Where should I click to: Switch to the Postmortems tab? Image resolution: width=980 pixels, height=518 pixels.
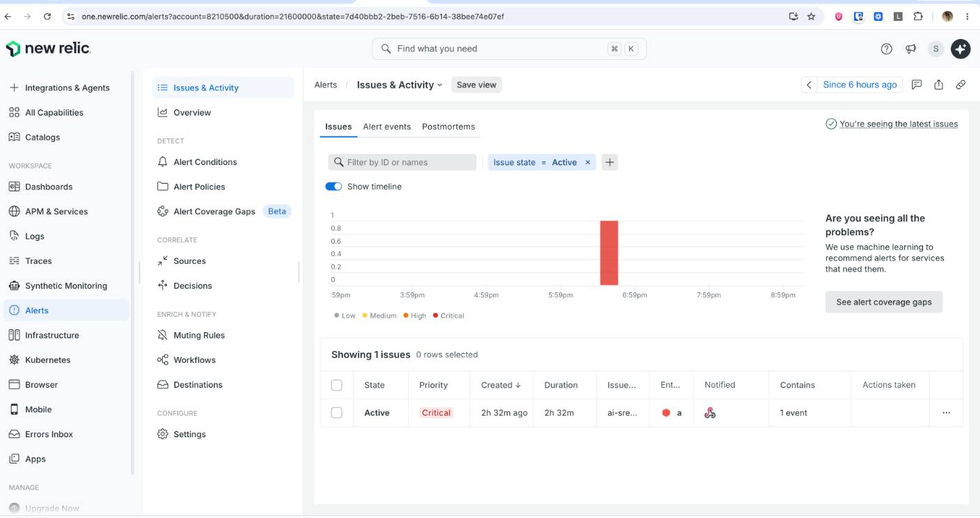pos(448,127)
